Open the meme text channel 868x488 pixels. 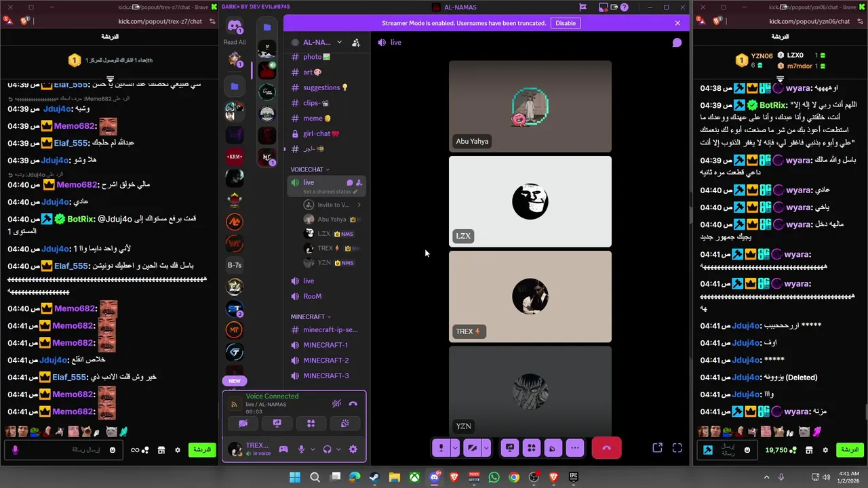coord(325,119)
